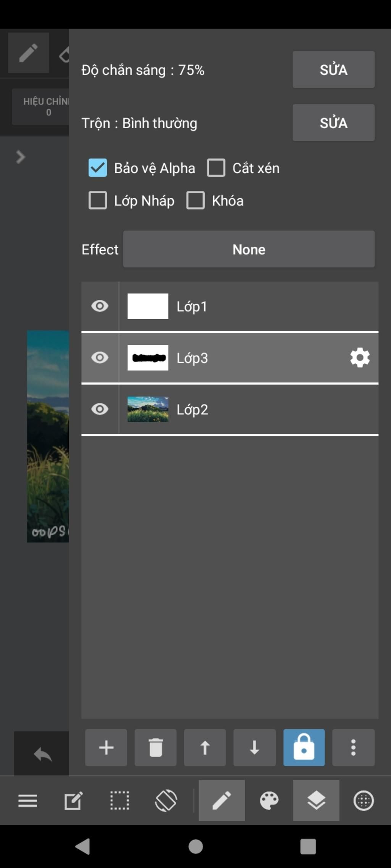Select the Lớp2 layer thumbnail
The image size is (391, 868).
pos(148,409)
